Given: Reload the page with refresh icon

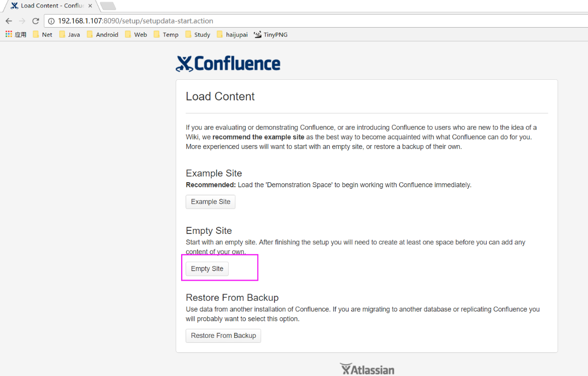Looking at the screenshot, I should [x=36, y=21].
